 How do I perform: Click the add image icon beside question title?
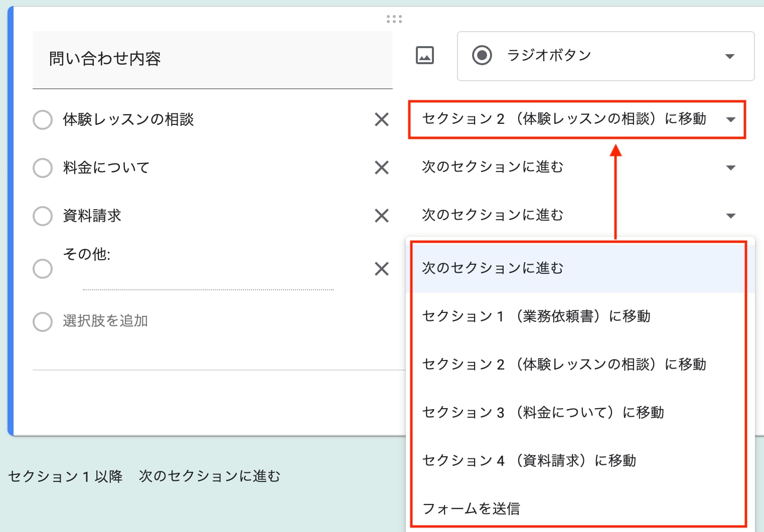[x=425, y=55]
